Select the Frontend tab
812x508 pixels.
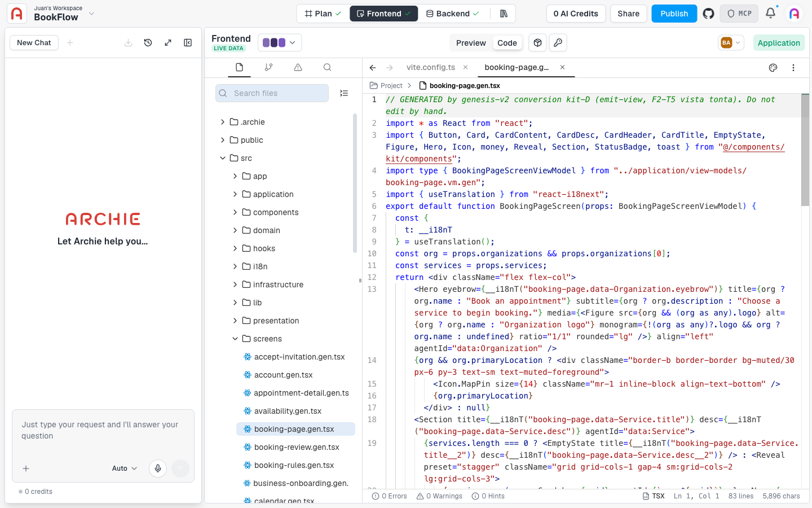(x=384, y=14)
